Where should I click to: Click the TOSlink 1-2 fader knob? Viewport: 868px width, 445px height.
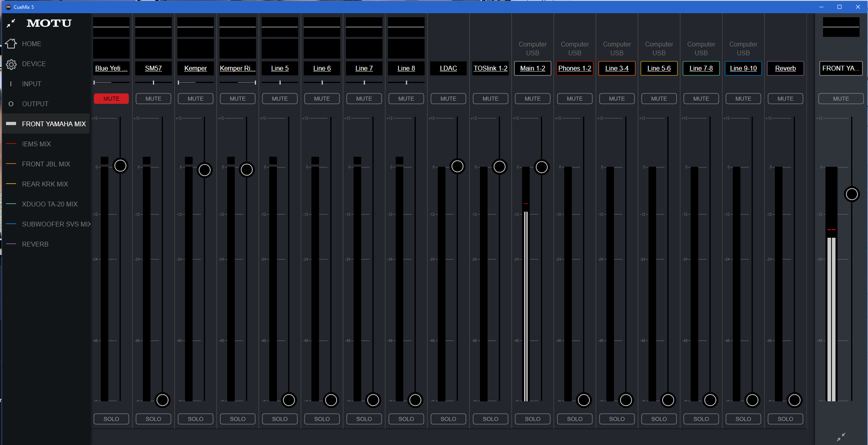click(x=500, y=167)
